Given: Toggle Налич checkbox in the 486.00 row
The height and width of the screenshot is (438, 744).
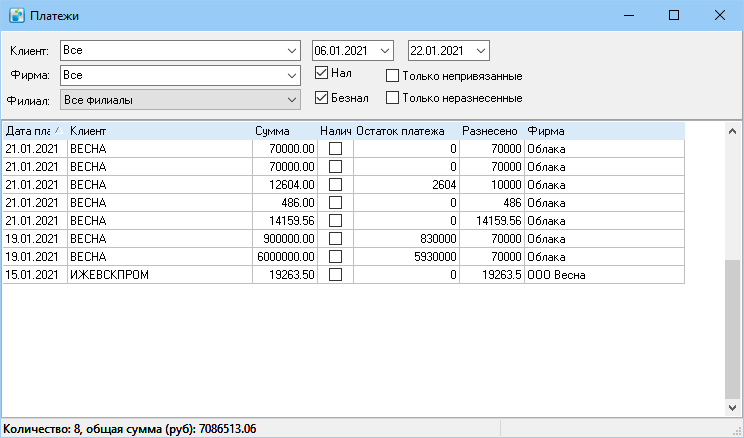Looking at the screenshot, I should coord(335,203).
